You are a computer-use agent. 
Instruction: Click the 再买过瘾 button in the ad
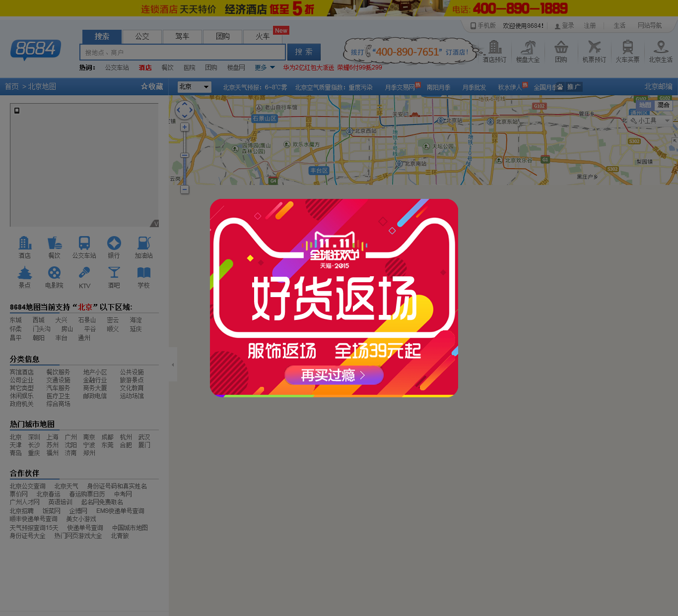click(x=334, y=375)
